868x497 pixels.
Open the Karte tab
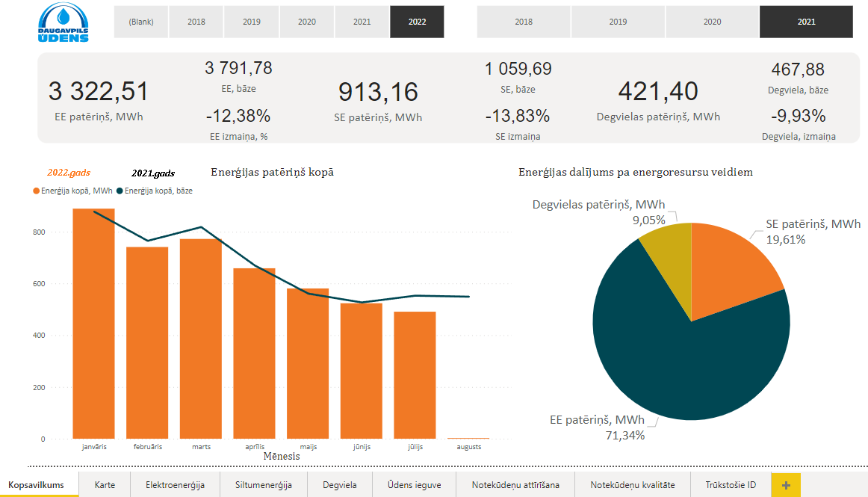[105, 485]
